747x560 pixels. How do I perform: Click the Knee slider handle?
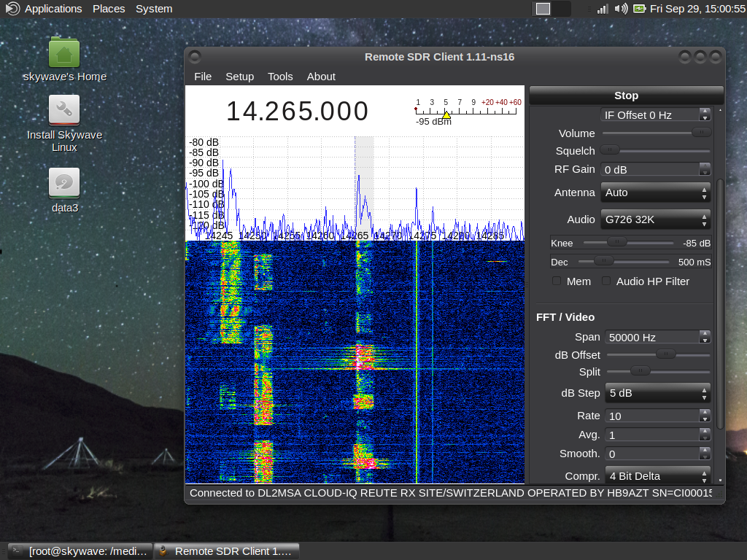(x=617, y=242)
